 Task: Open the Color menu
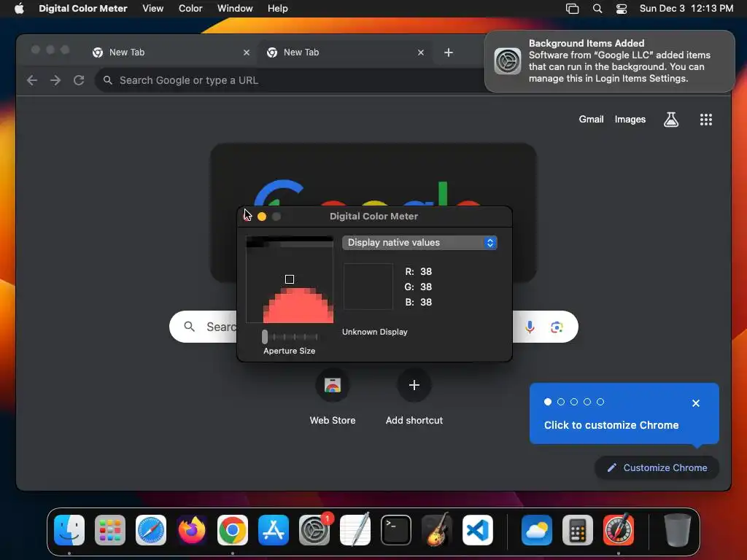190,9
